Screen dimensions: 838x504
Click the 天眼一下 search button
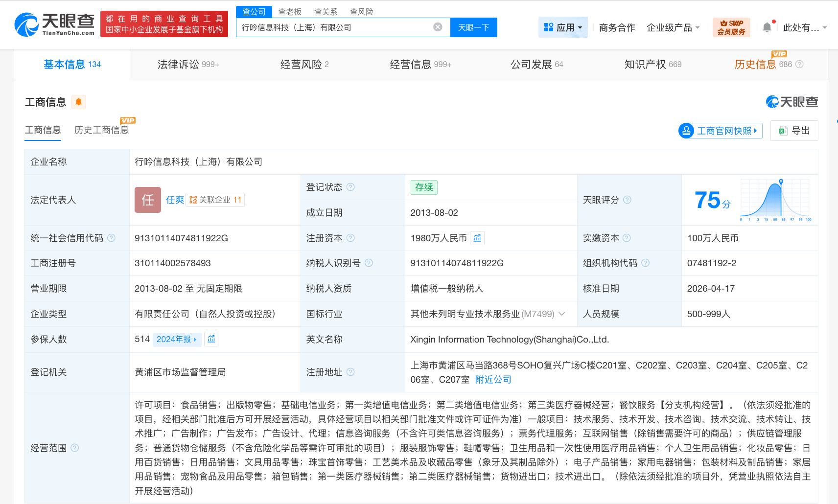(x=473, y=27)
